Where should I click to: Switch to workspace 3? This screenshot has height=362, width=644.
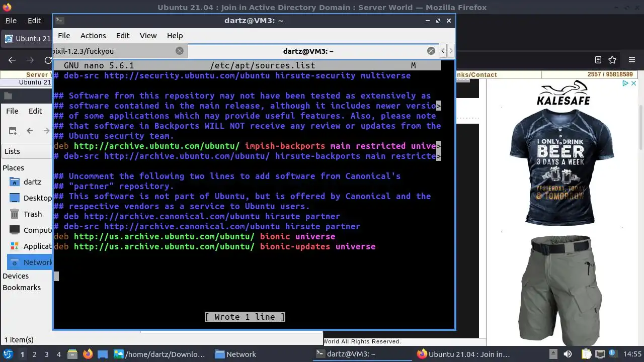pos(46,354)
